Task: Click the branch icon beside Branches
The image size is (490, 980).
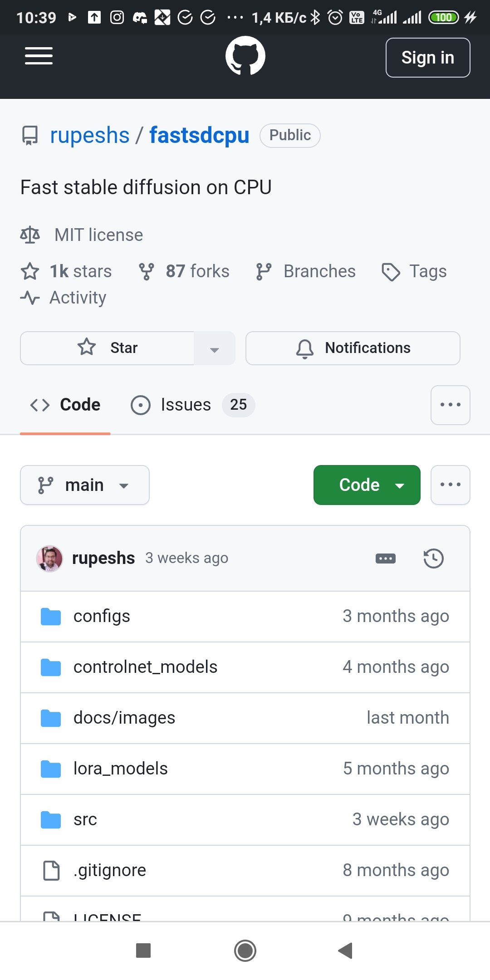Action: (264, 271)
